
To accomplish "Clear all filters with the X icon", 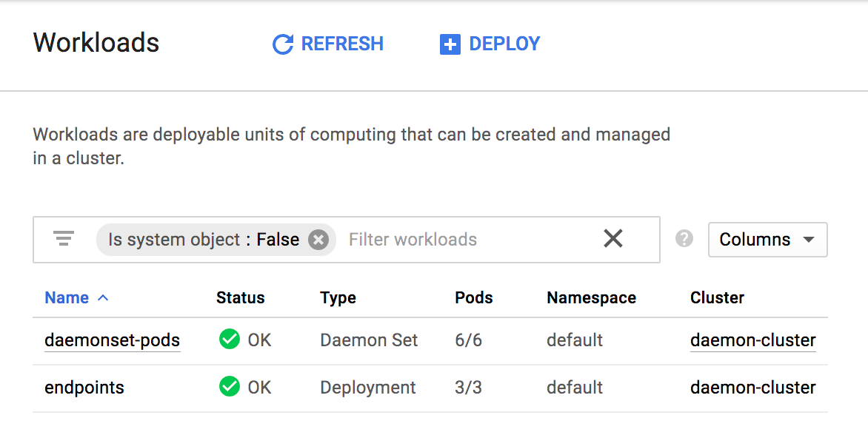I will coord(612,238).
